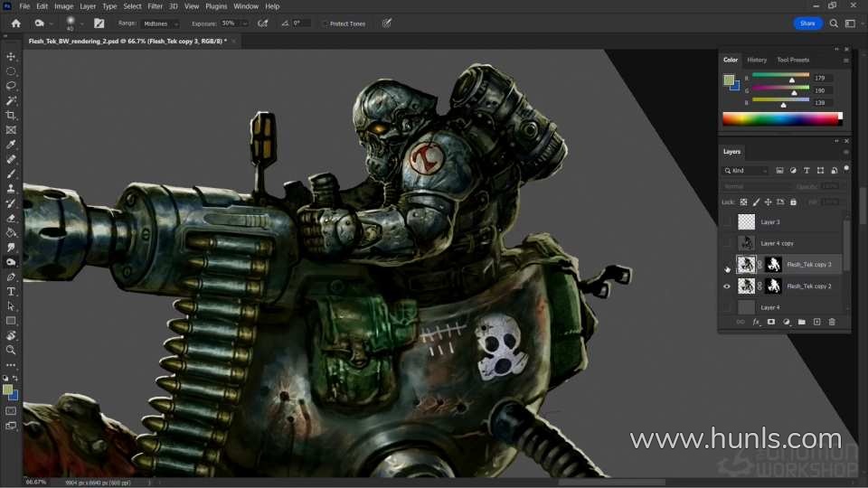This screenshot has height=488, width=868.
Task: Select the Layer 4 copy thumbnail
Action: coord(746,243)
